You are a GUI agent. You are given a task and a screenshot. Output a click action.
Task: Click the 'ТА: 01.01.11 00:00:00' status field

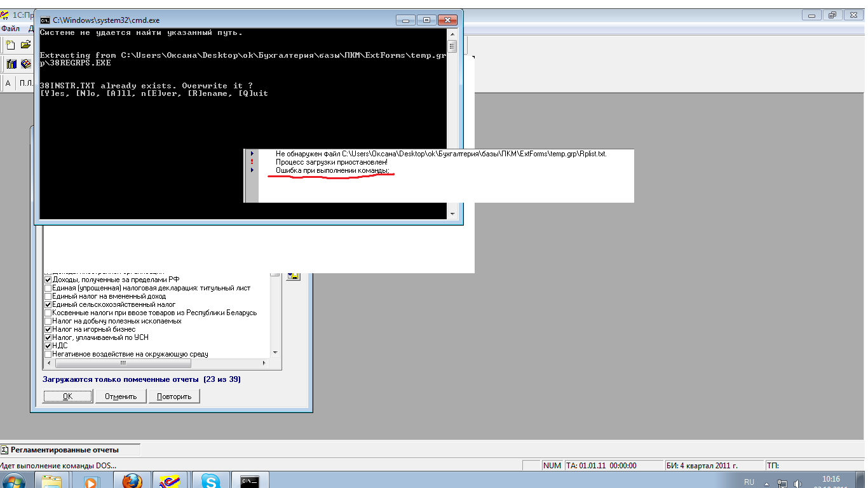613,466
